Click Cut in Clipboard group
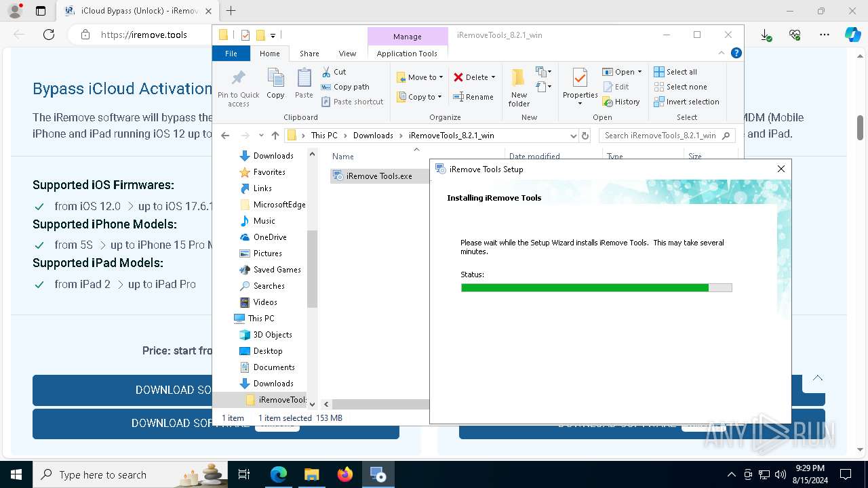This screenshot has width=868, height=488. pyautogui.click(x=334, y=72)
